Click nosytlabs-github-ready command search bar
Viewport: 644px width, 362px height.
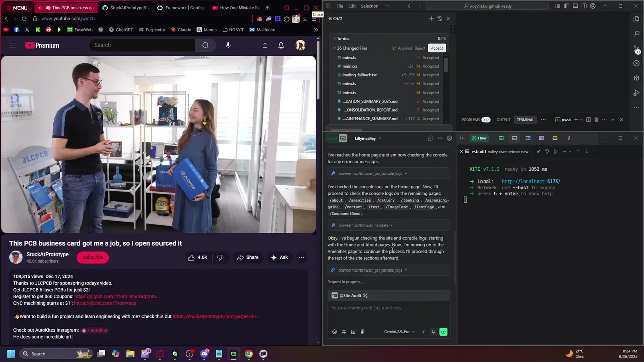487,6
